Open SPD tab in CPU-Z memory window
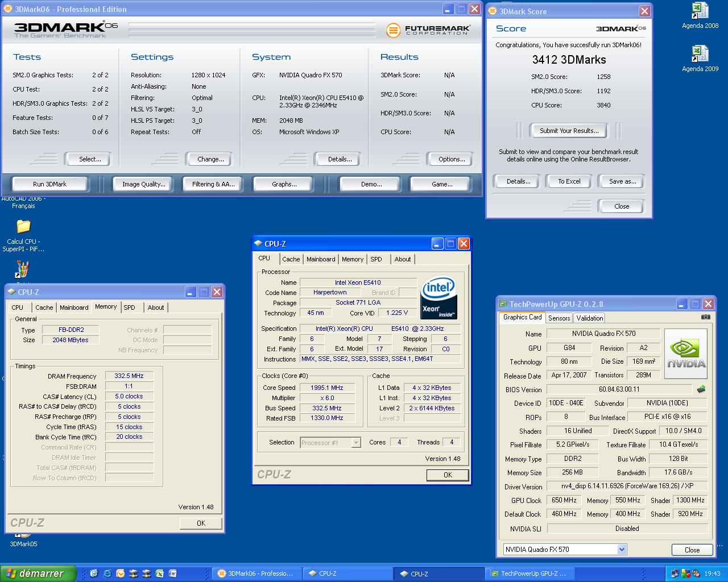This screenshot has width=728, height=582. coord(129,307)
